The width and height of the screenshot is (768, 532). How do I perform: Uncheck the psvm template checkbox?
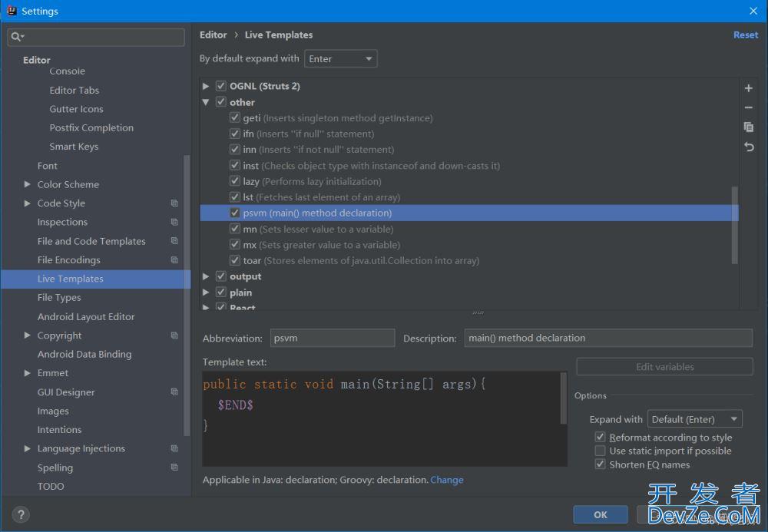coord(234,213)
